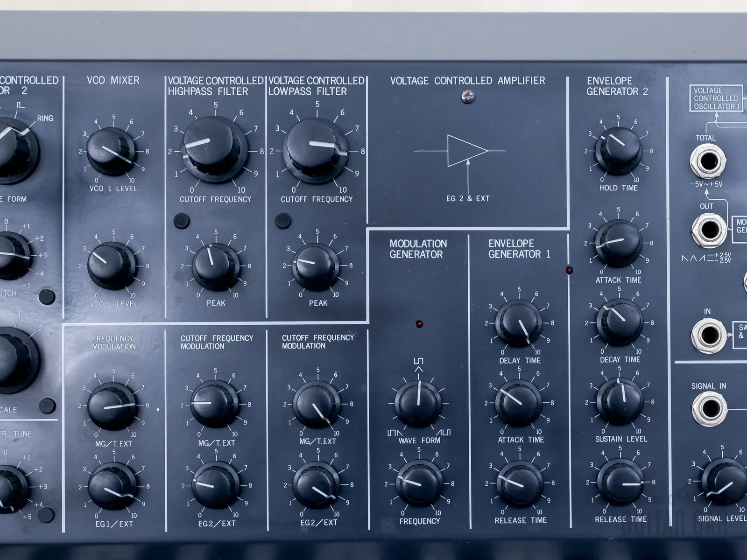Click the Modulation Generator FREQUENCY knob
The height and width of the screenshot is (560, 747).
419,484
